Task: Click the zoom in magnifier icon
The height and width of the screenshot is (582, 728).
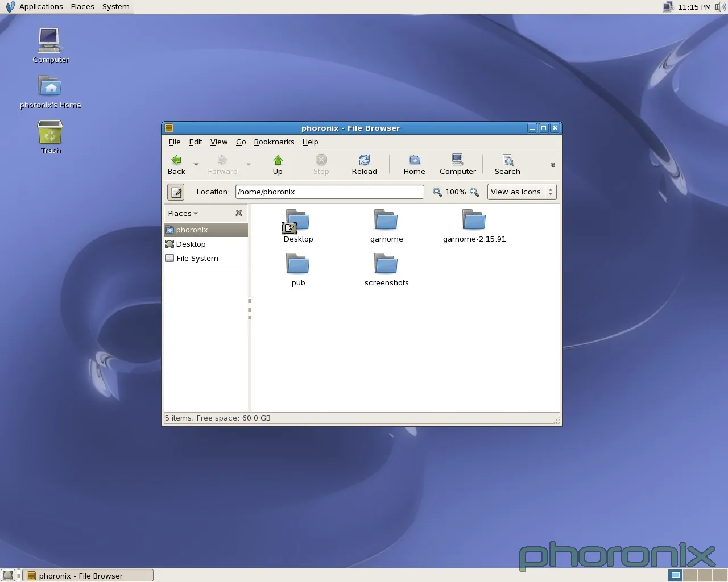Action: pyautogui.click(x=474, y=192)
